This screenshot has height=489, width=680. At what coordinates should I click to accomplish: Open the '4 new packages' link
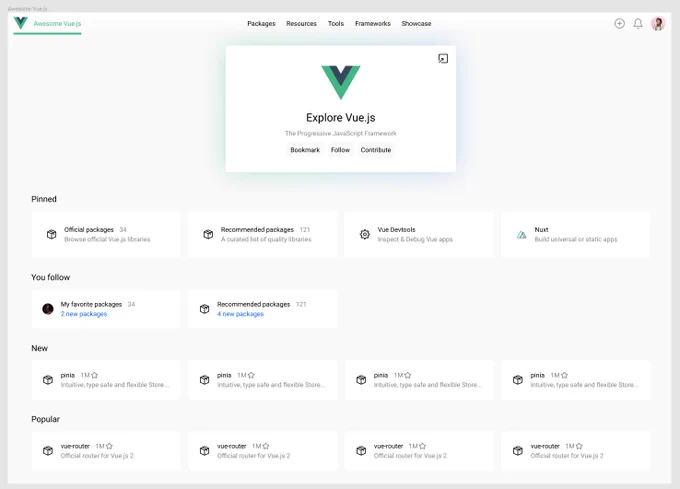[x=240, y=314]
